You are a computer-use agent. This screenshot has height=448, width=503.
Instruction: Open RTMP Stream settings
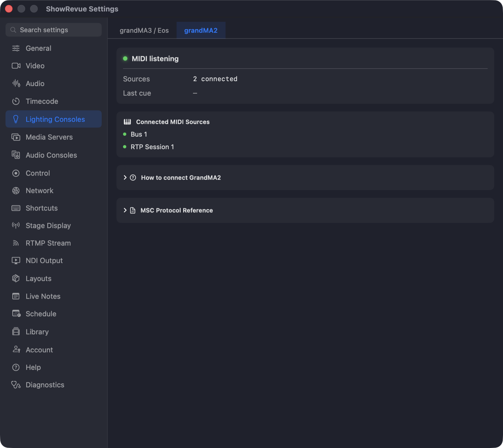point(54,243)
